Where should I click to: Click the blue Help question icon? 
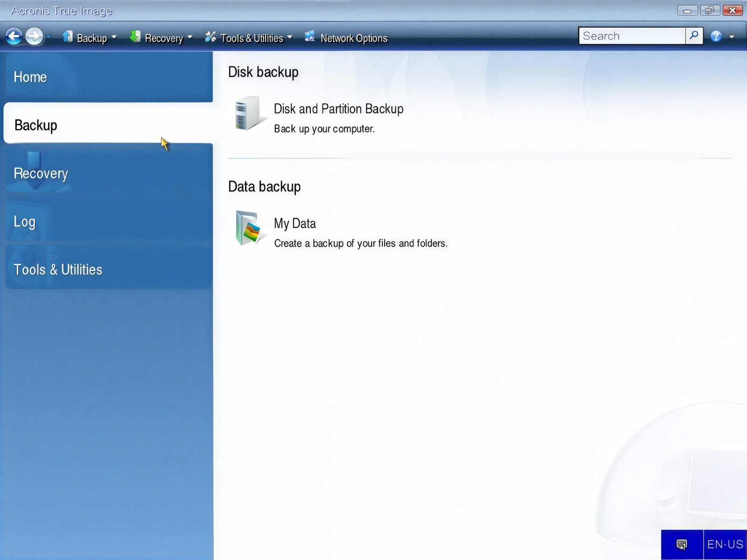click(716, 36)
